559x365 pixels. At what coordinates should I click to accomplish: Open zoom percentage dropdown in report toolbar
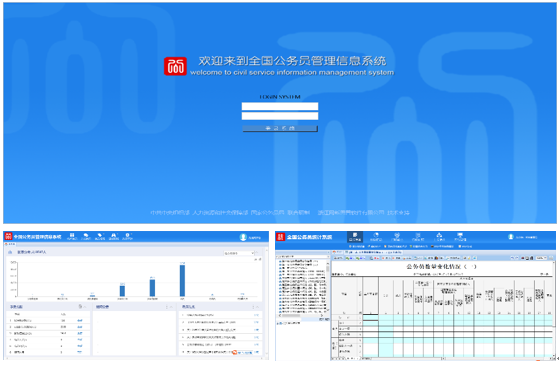point(542,258)
